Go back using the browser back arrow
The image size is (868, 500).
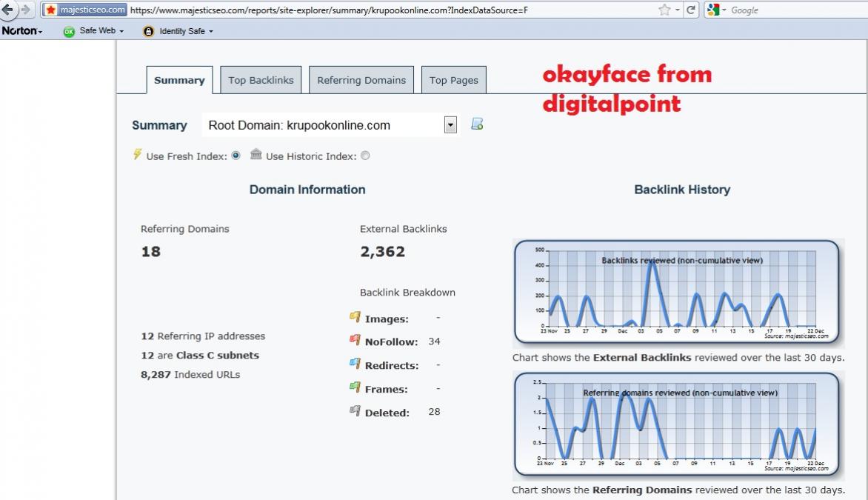[x=7, y=10]
